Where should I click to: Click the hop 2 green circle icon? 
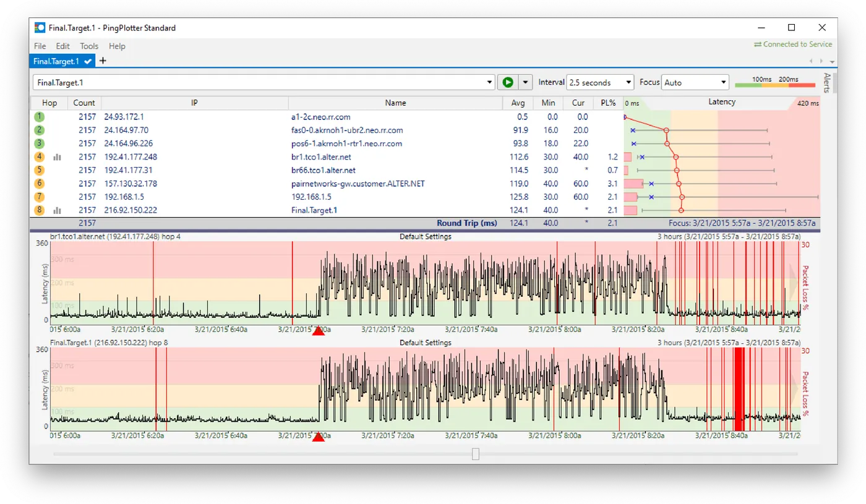[40, 130]
